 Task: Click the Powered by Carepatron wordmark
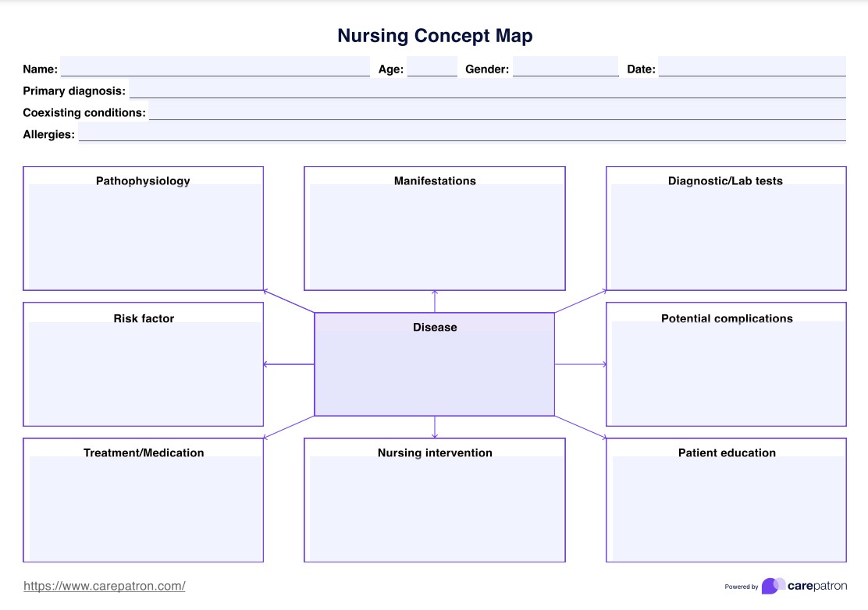coord(816,586)
